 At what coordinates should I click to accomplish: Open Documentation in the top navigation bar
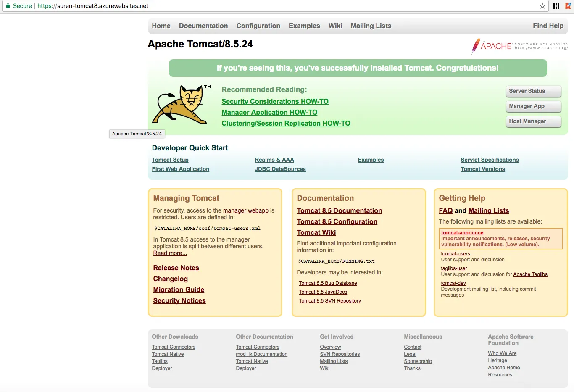pyautogui.click(x=203, y=26)
